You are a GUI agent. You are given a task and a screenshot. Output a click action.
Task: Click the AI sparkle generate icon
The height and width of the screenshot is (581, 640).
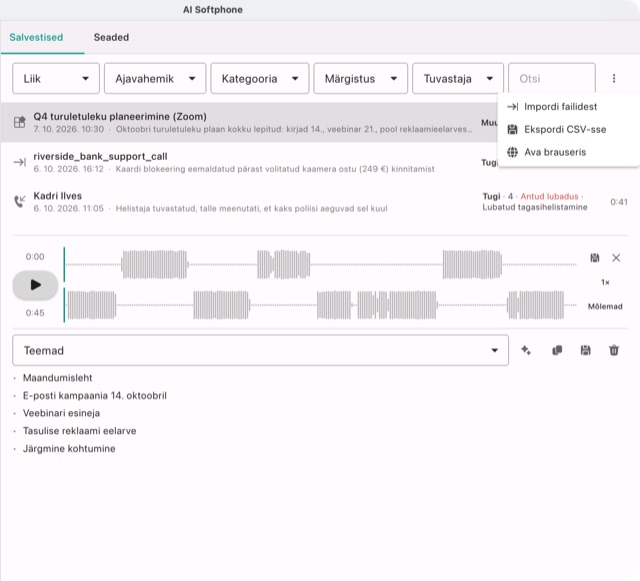[526, 350]
